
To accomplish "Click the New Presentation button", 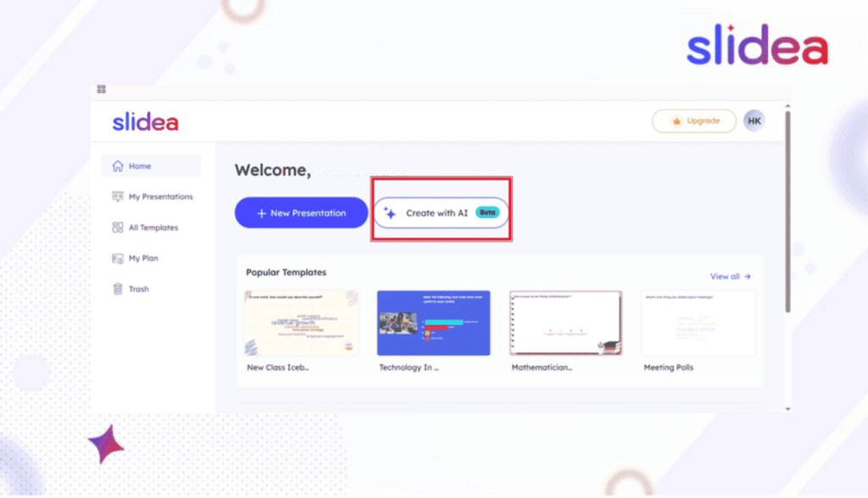I will 301,213.
